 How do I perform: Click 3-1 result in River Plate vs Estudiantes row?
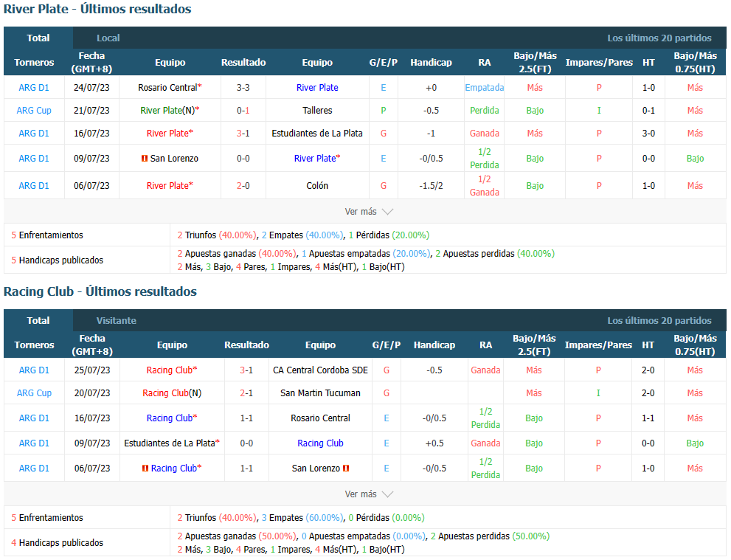[x=243, y=134]
